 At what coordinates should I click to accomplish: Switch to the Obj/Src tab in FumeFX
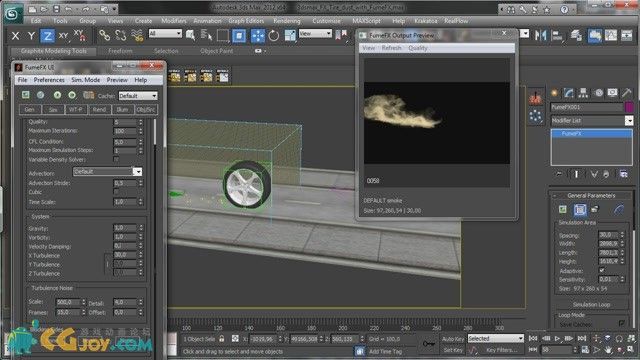pos(146,109)
